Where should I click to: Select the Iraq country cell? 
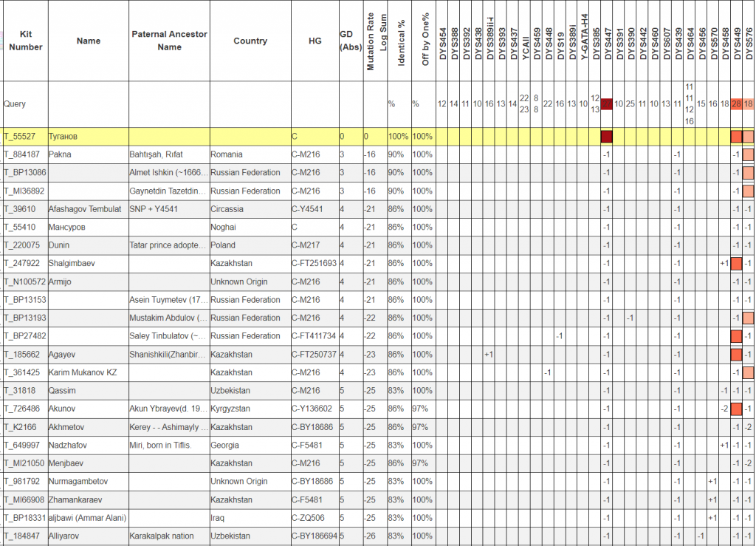pyautogui.click(x=219, y=517)
